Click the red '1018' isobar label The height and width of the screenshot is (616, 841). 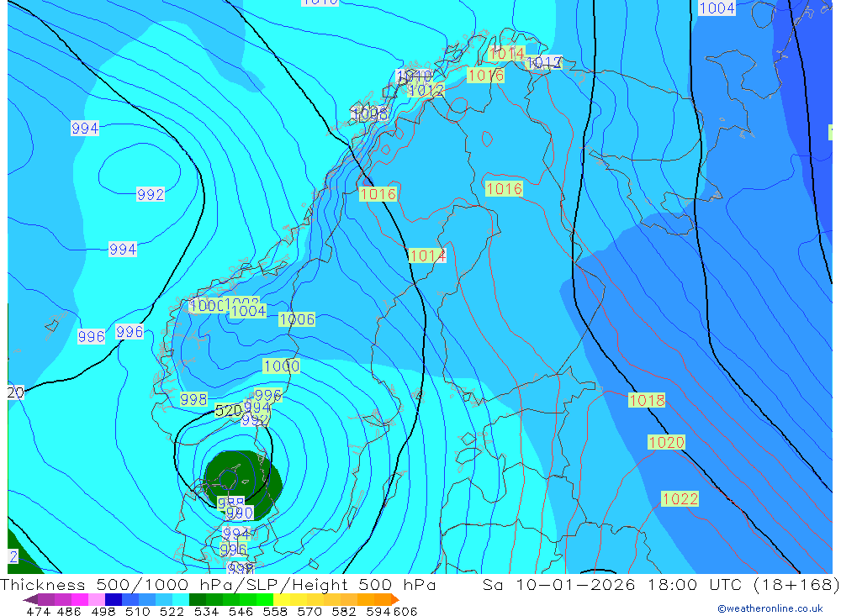[647, 401]
